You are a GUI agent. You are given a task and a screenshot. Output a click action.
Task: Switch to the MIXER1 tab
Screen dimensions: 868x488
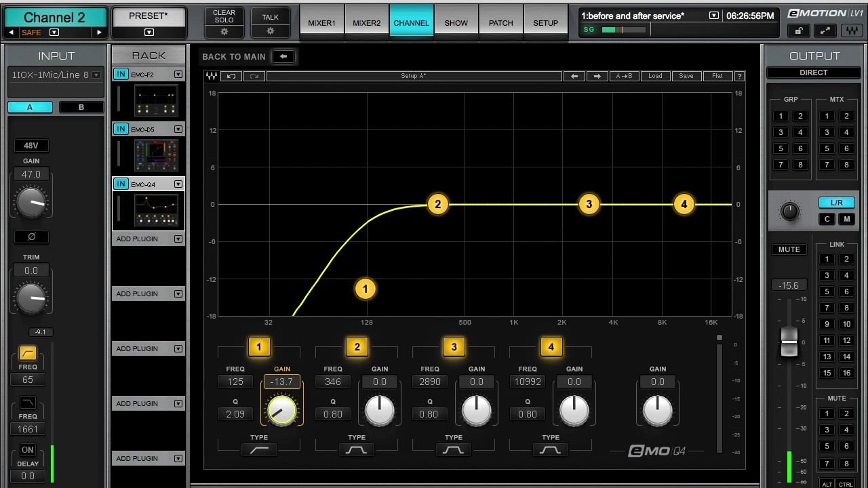pyautogui.click(x=321, y=22)
